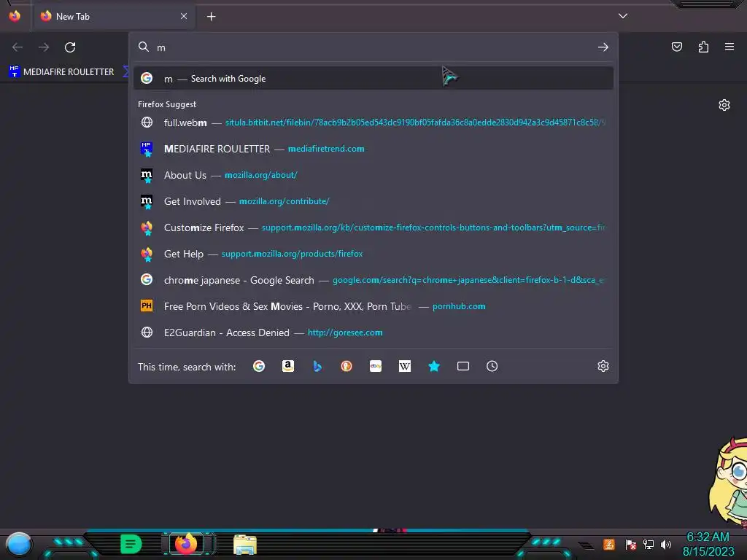
Task: Open search settings gear in dropdown
Action: [x=603, y=366]
